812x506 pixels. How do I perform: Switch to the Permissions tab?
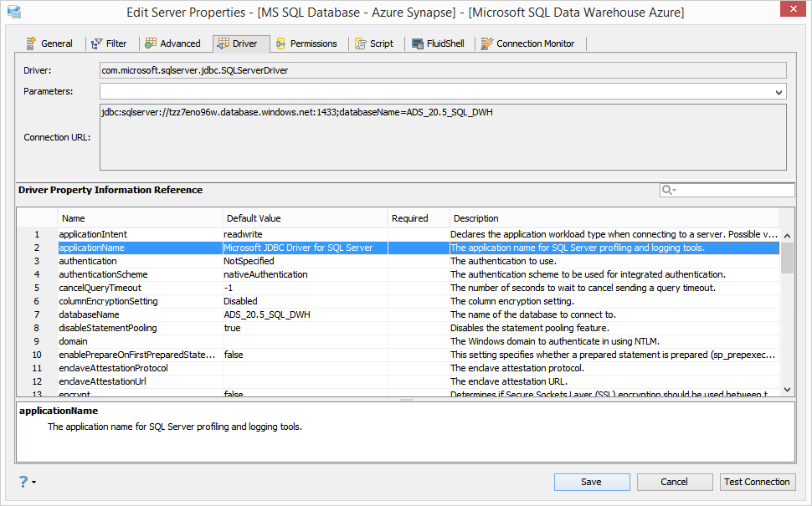307,43
